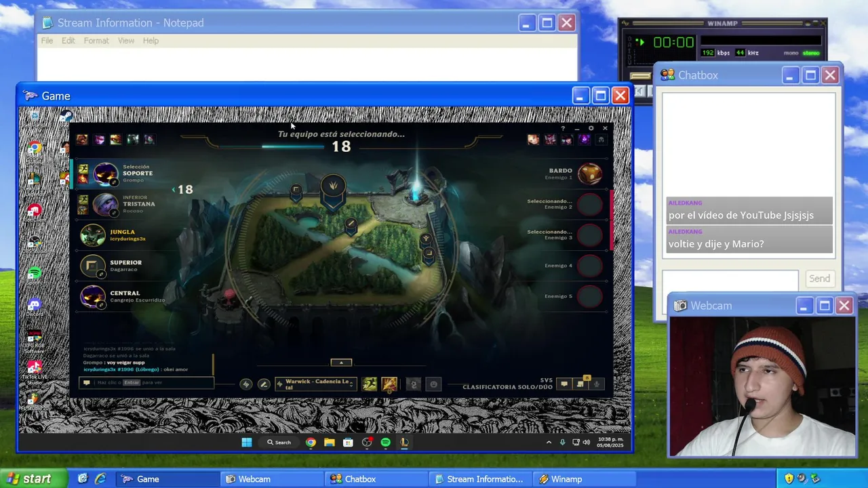Select the second summoner spell beside the rune dropdown

click(x=389, y=384)
